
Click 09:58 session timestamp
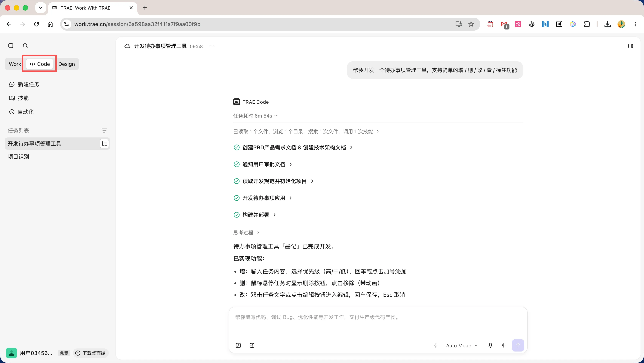[x=196, y=46]
